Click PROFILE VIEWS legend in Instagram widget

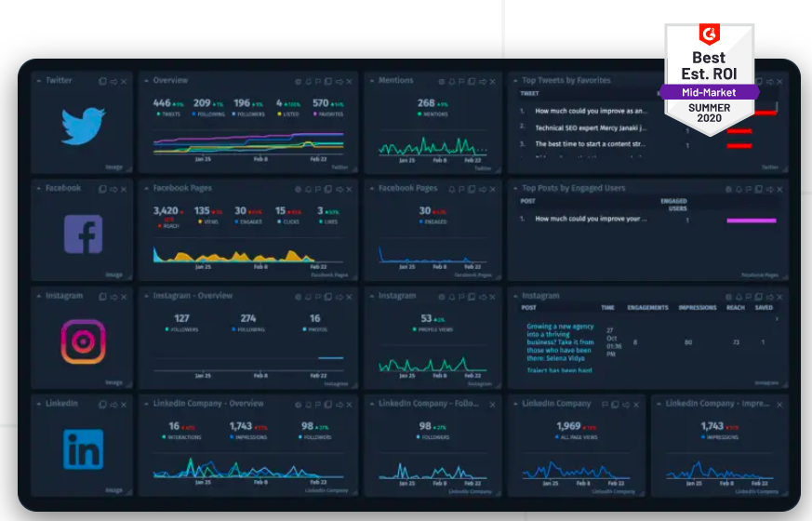click(433, 329)
